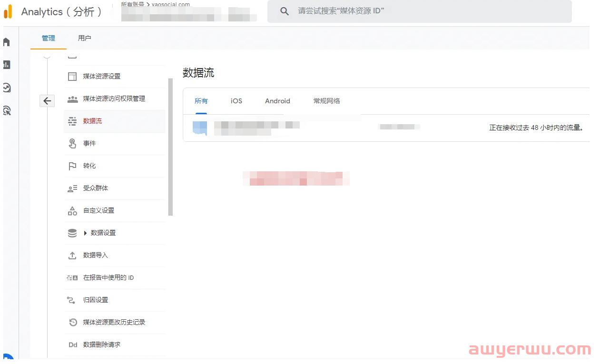Open 媒体资源设置 menu entry
The height and width of the screenshot is (364, 600).
tap(115, 77)
